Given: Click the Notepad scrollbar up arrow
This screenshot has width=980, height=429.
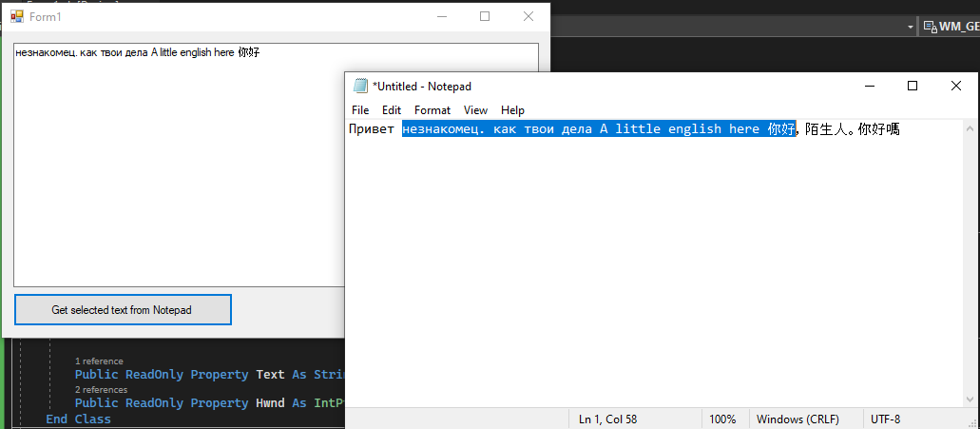Looking at the screenshot, I should [x=970, y=129].
